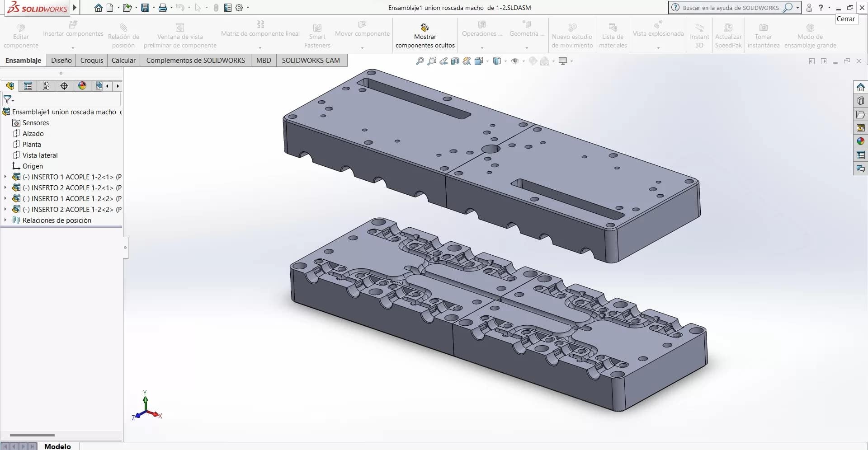Screen dimensions: 868x450
Task: Expand Relaciones de posición tree node
Action: tap(5, 220)
